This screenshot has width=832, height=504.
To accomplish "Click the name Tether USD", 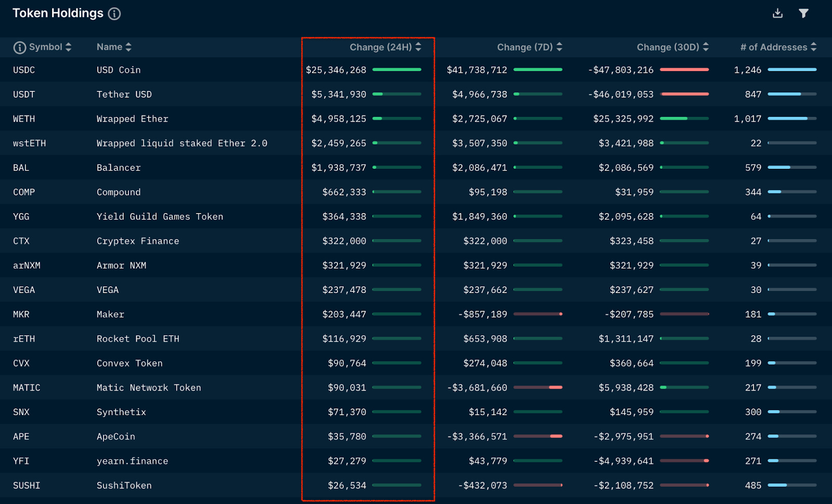I will (x=124, y=94).
